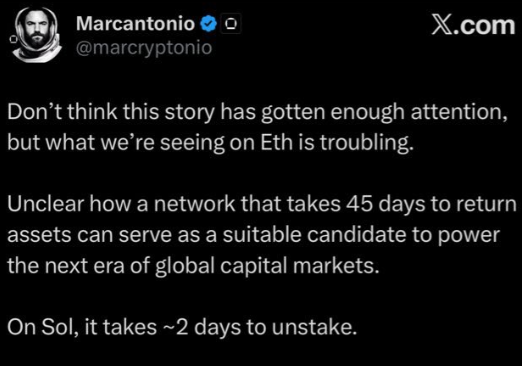Click the phrase 'global capital markets'
Image resolution: width=522 pixels, height=366 pixels.
click(265, 266)
